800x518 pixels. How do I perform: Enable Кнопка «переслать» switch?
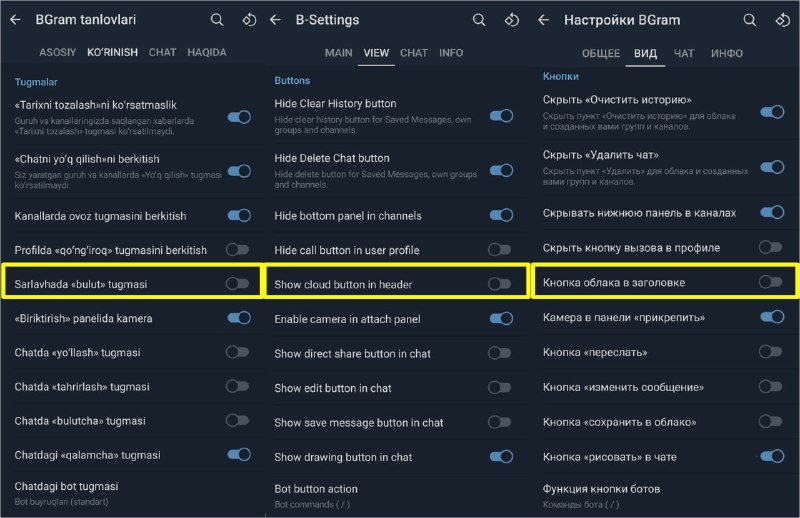click(x=770, y=352)
